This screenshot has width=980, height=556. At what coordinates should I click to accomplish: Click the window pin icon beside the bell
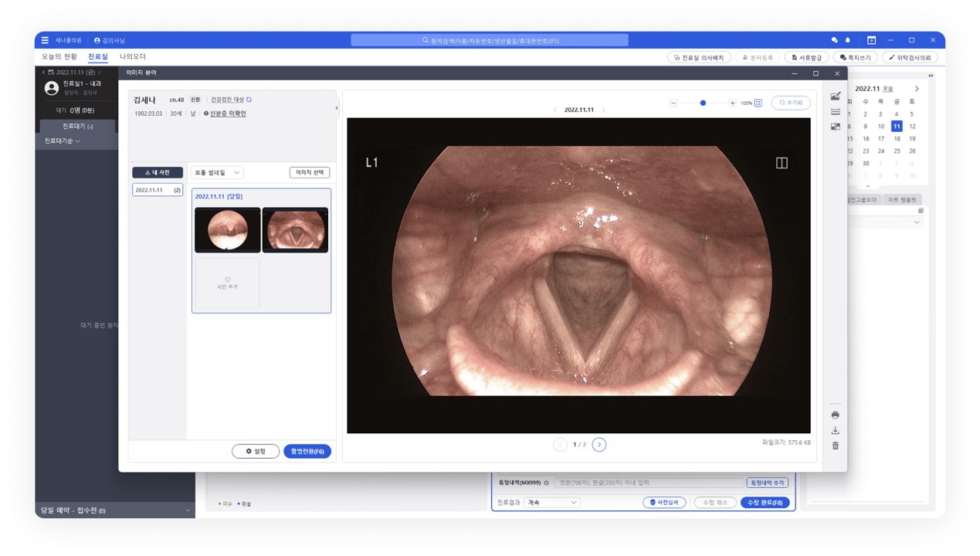pyautogui.click(x=871, y=40)
